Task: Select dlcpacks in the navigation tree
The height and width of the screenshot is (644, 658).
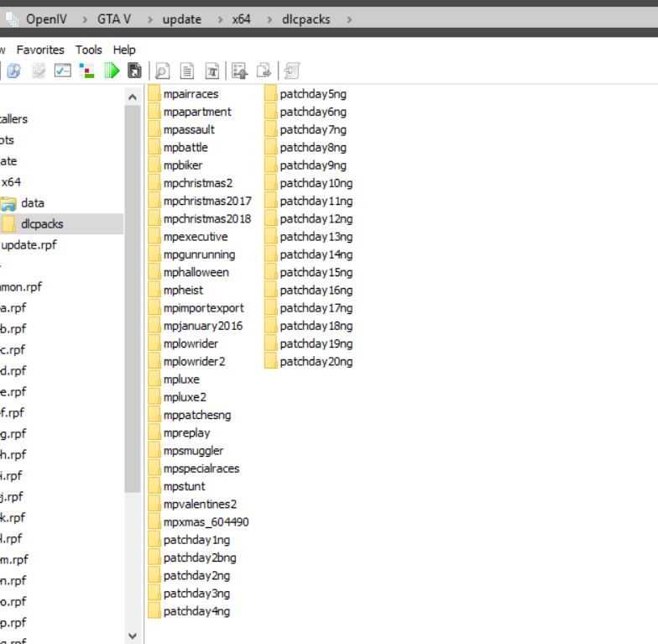Action: 42,224
